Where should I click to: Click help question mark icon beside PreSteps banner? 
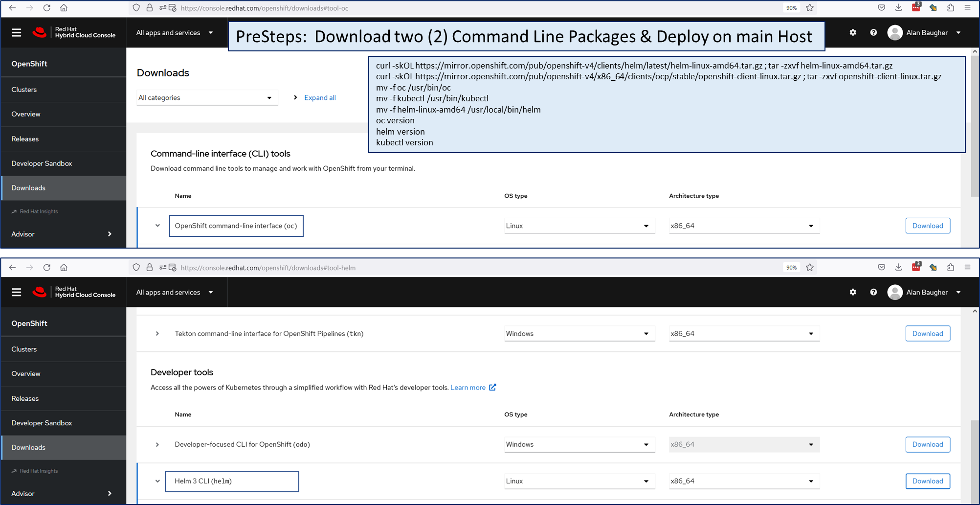click(x=873, y=33)
